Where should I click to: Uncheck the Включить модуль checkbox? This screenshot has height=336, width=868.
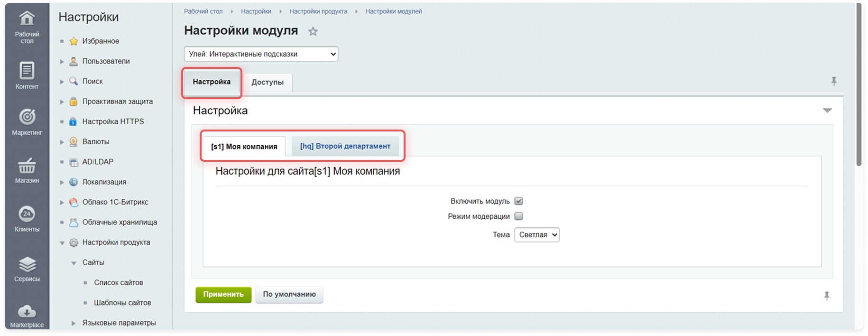[x=518, y=201]
